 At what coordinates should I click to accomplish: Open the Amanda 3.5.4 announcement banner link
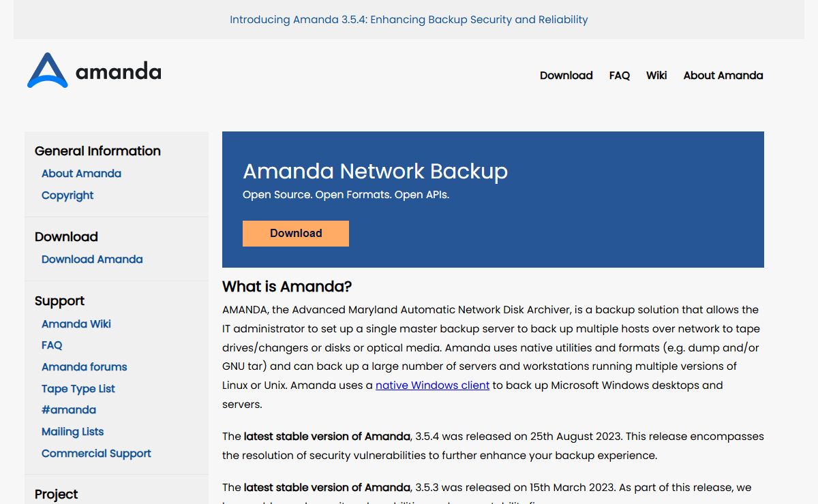pyautogui.click(x=408, y=20)
